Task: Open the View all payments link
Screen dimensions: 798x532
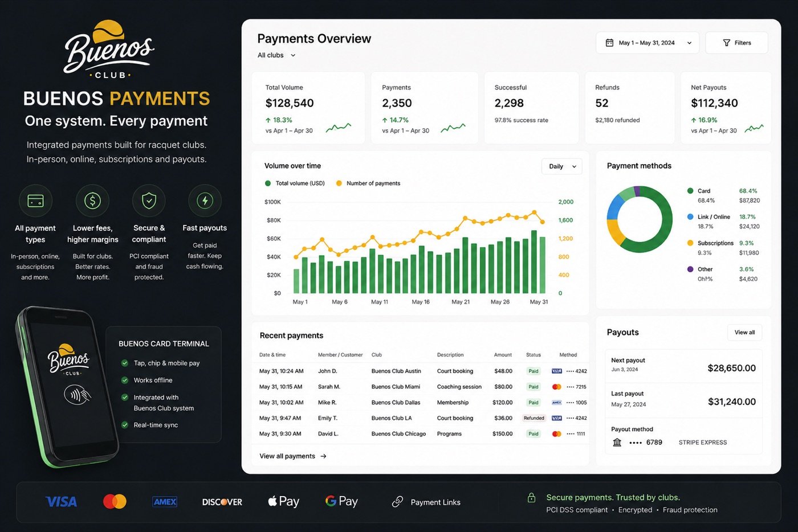Action: (x=293, y=456)
